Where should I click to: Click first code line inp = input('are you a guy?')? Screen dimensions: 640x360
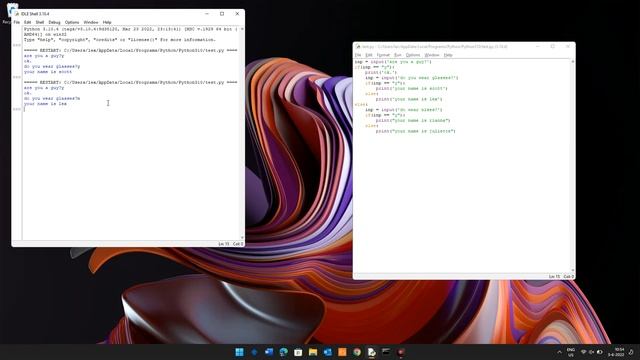pyautogui.click(x=393, y=62)
